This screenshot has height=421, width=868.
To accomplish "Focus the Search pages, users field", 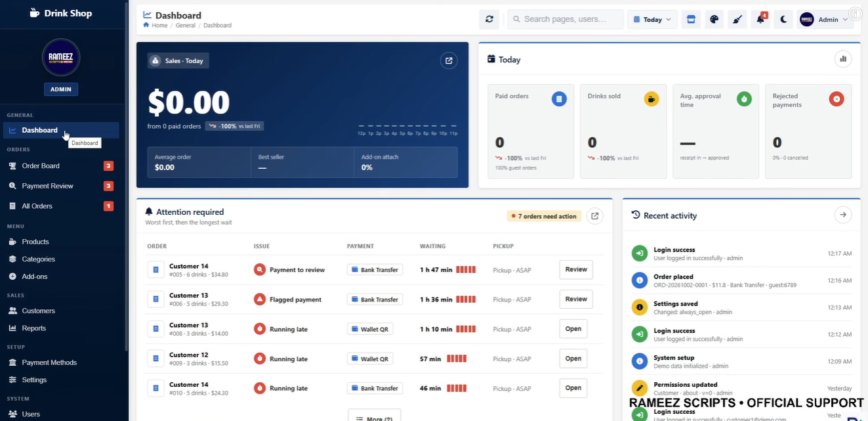I will (x=566, y=19).
